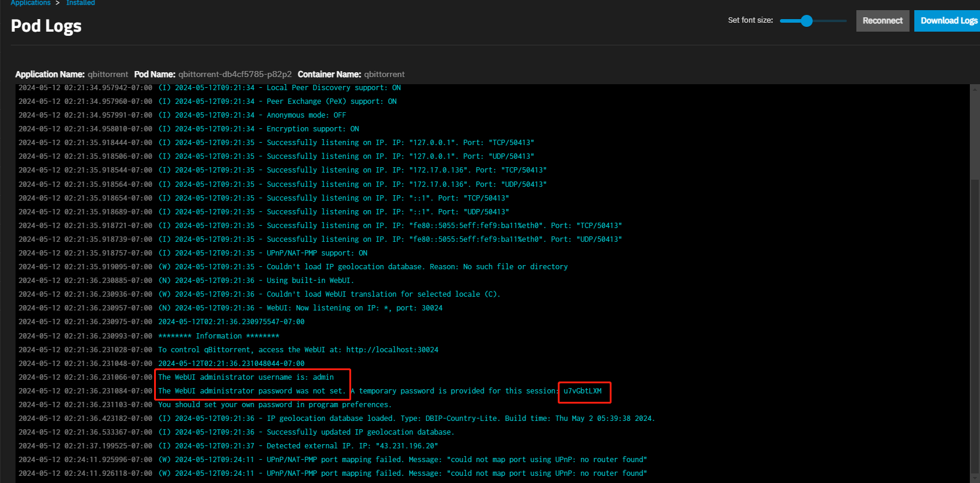The height and width of the screenshot is (483, 980).
Task: Select the pod name qbittorrent-db4cf5785-p82p2
Action: pyautogui.click(x=235, y=75)
